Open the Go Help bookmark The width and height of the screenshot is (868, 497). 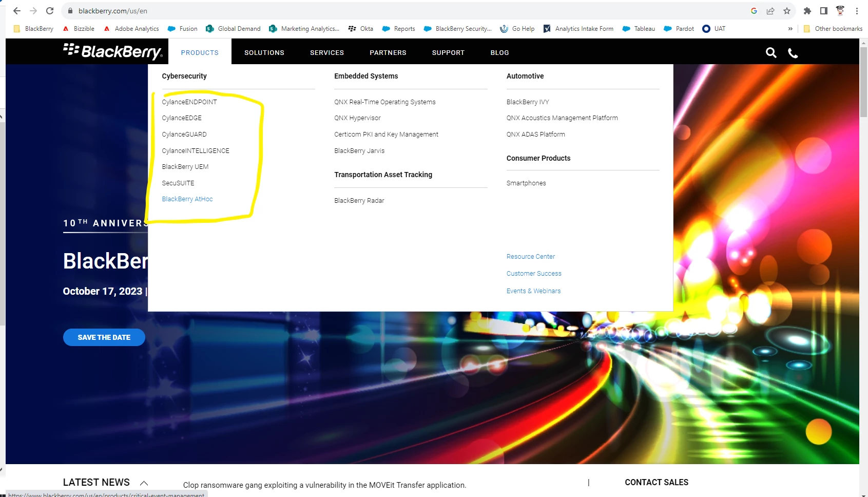517,29
